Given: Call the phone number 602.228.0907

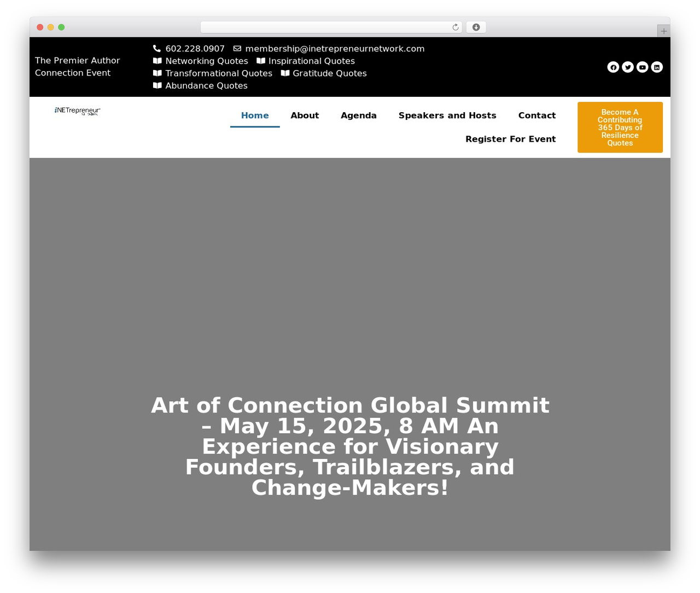Looking at the screenshot, I should tap(195, 49).
